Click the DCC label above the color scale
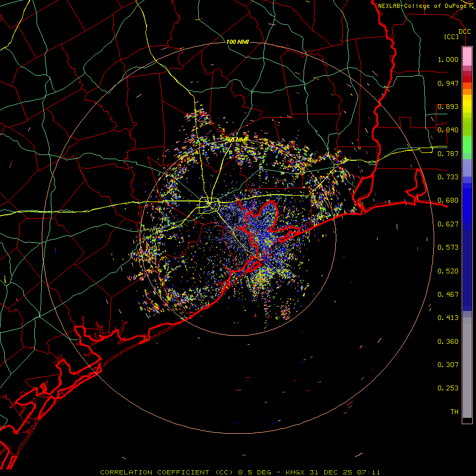Image resolution: width=476 pixels, height=476 pixels. 465,32
